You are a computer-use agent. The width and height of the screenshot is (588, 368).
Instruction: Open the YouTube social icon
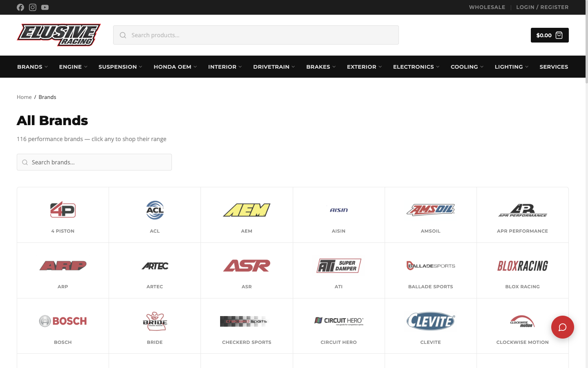[x=45, y=7]
